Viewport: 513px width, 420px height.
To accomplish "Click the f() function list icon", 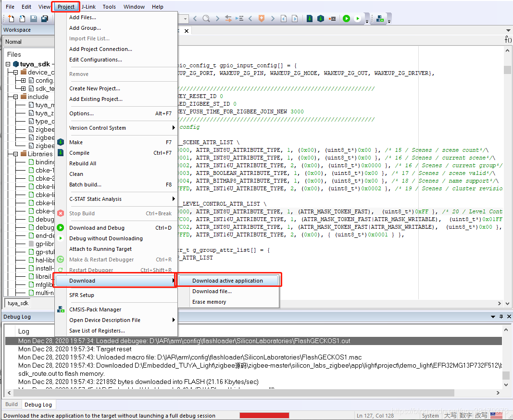I will coord(508,39).
